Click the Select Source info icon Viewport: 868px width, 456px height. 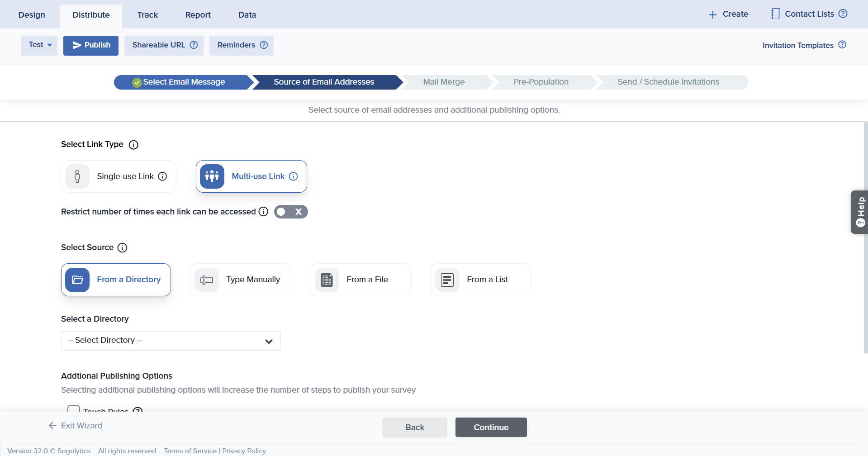click(122, 248)
